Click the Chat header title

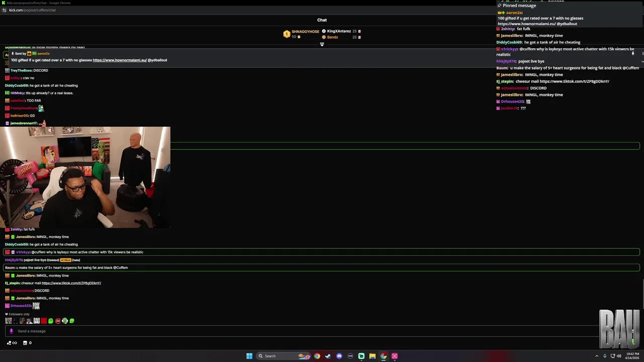(x=322, y=20)
